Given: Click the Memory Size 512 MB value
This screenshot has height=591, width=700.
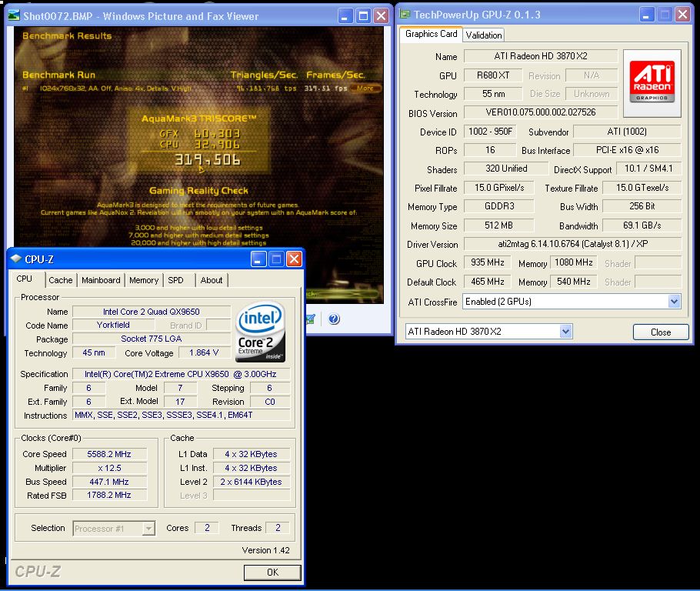Looking at the screenshot, I should click(x=499, y=225).
